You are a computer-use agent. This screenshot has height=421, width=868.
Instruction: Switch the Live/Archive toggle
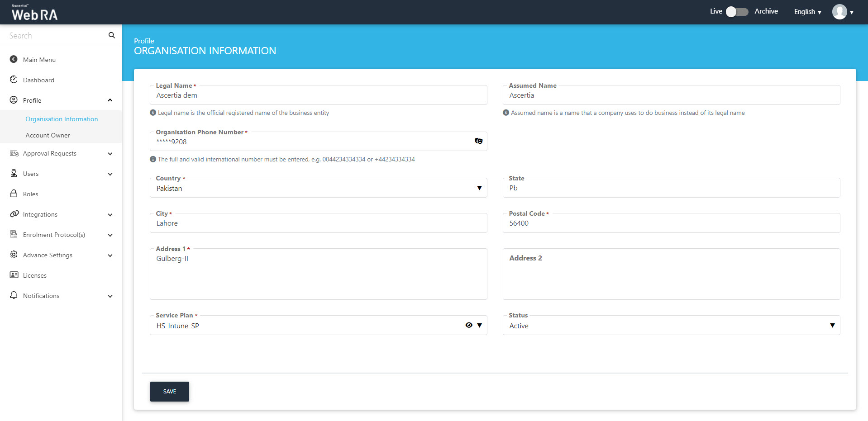737,12
